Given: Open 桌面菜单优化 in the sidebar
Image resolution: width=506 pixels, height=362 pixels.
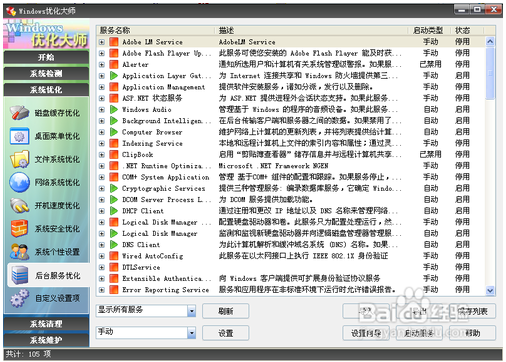Looking at the screenshot, I should coord(46,136).
